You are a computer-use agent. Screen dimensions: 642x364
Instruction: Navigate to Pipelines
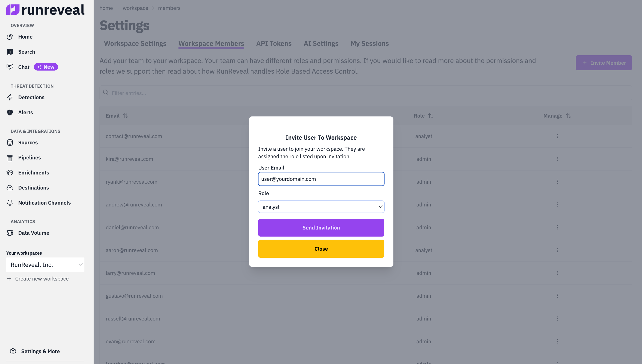(x=29, y=158)
